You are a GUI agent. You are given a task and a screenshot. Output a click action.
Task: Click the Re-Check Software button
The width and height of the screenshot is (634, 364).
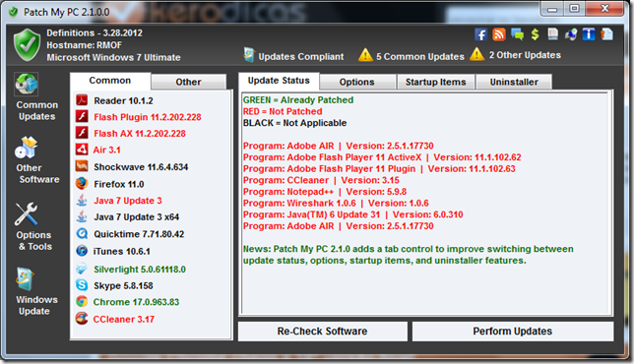coord(322,332)
